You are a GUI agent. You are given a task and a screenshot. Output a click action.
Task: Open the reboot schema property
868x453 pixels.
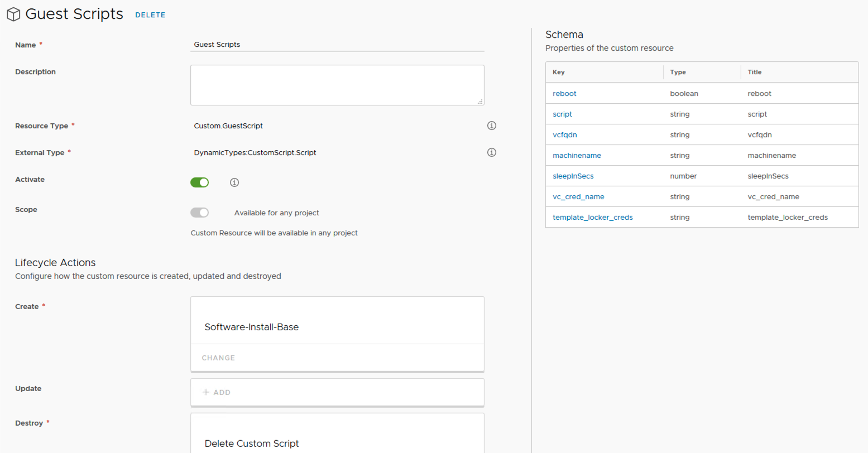(x=564, y=94)
